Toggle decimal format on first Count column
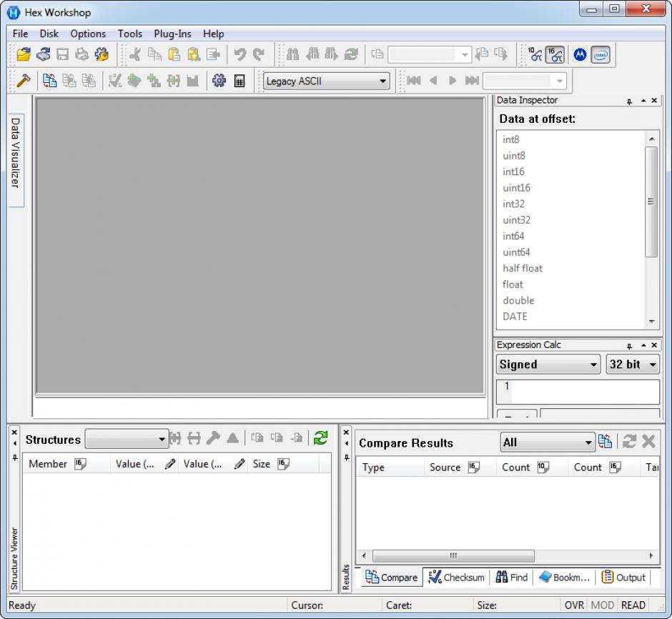 543,467
